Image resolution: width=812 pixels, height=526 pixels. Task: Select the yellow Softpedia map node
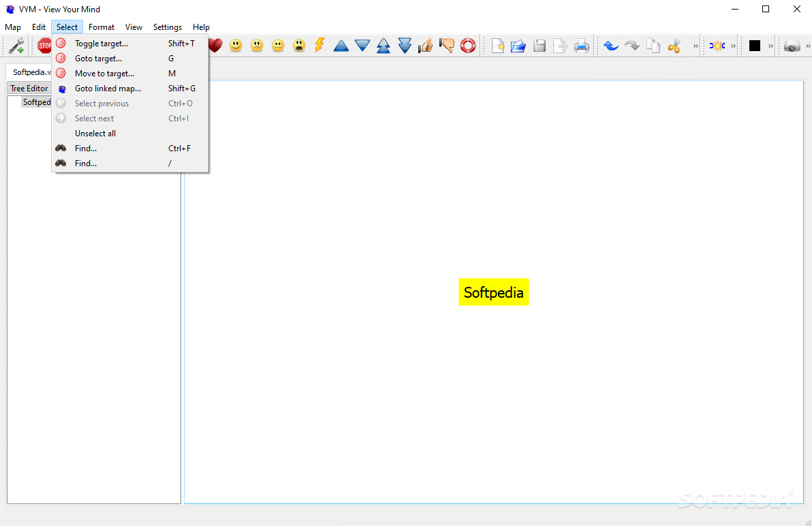point(493,292)
